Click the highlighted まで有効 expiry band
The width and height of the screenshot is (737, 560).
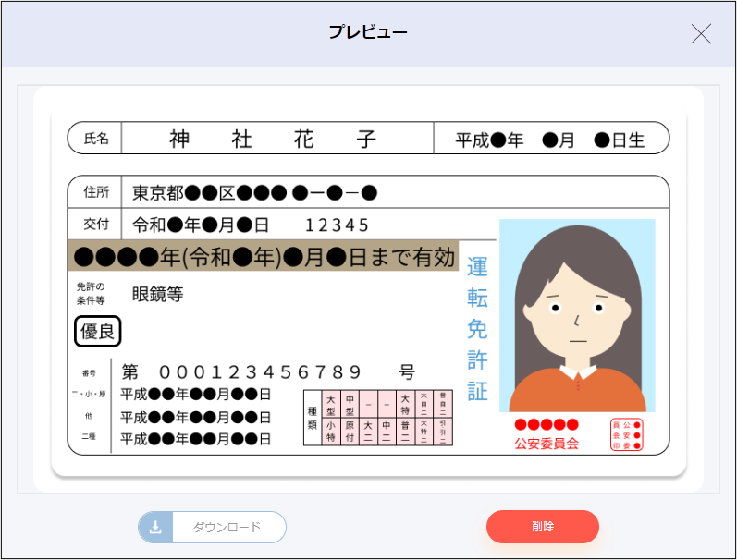coord(264,256)
